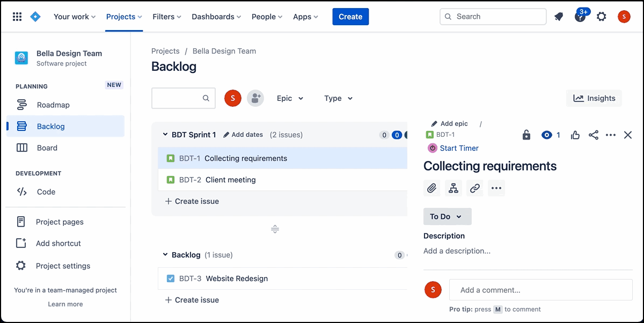Click the Start Timer link
The width and height of the screenshot is (644, 323).
click(459, 148)
